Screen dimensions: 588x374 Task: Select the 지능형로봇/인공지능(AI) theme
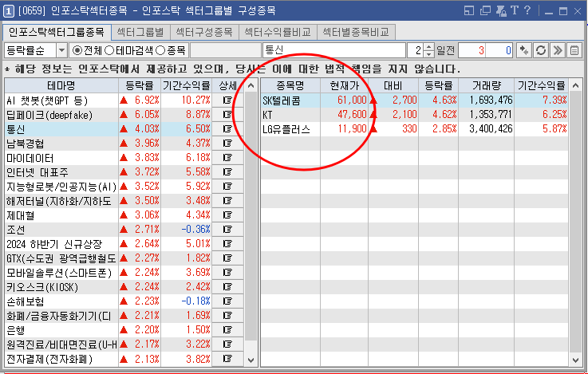pos(61,187)
